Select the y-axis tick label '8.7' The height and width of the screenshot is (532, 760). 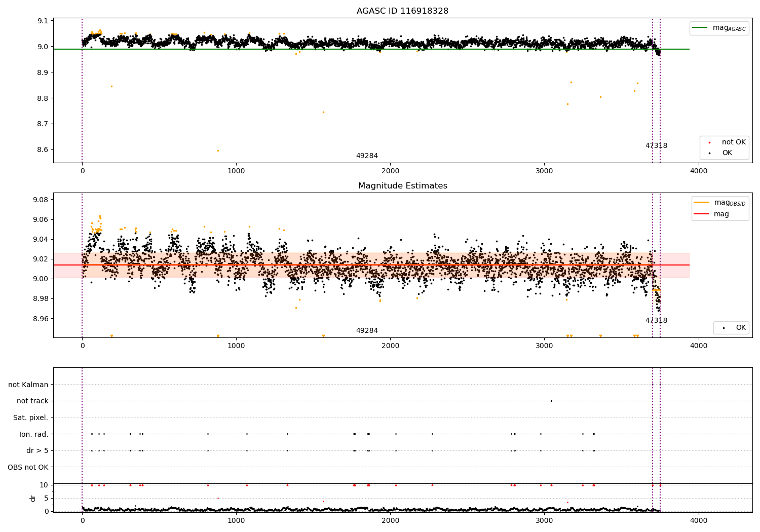(43, 124)
